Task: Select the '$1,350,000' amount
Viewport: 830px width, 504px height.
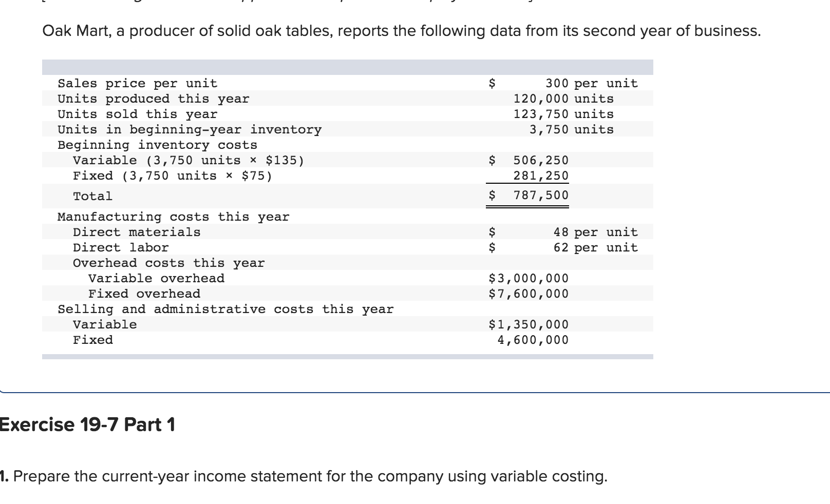Action: click(x=529, y=324)
